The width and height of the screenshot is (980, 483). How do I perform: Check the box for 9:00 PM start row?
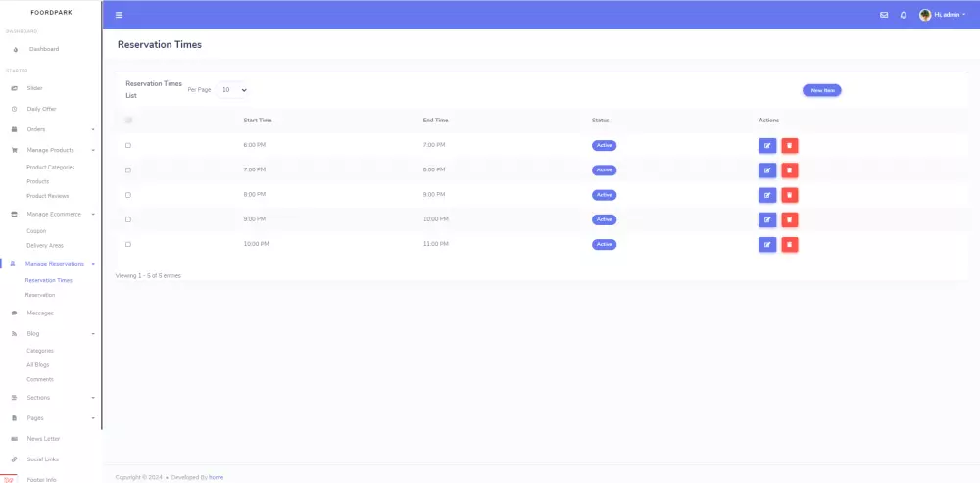[x=128, y=219]
